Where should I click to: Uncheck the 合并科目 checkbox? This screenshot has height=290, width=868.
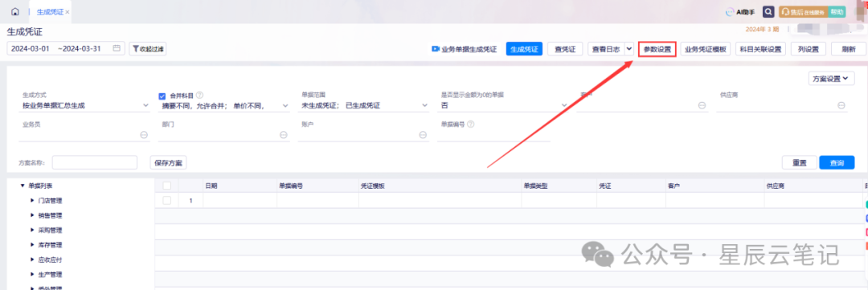pos(162,95)
